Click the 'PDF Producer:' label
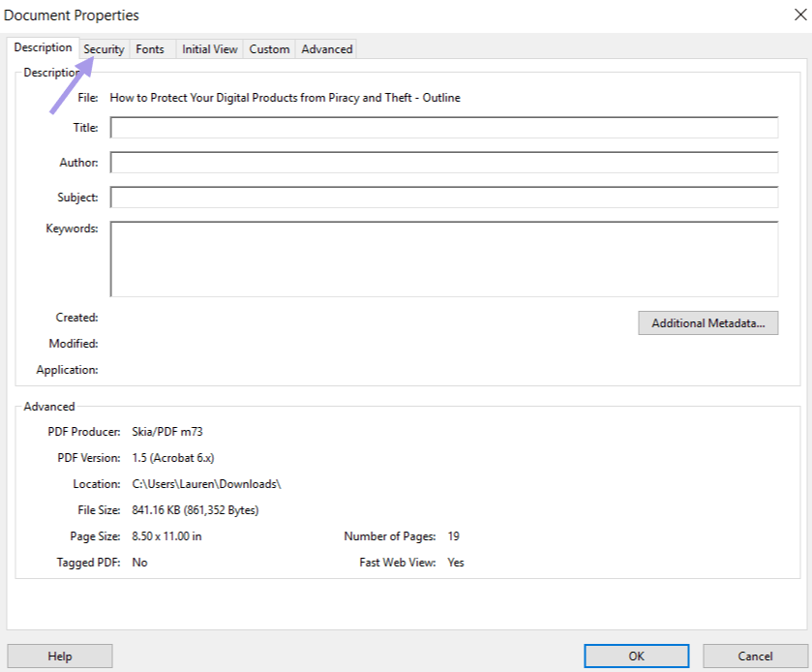812x672 pixels. click(x=84, y=432)
